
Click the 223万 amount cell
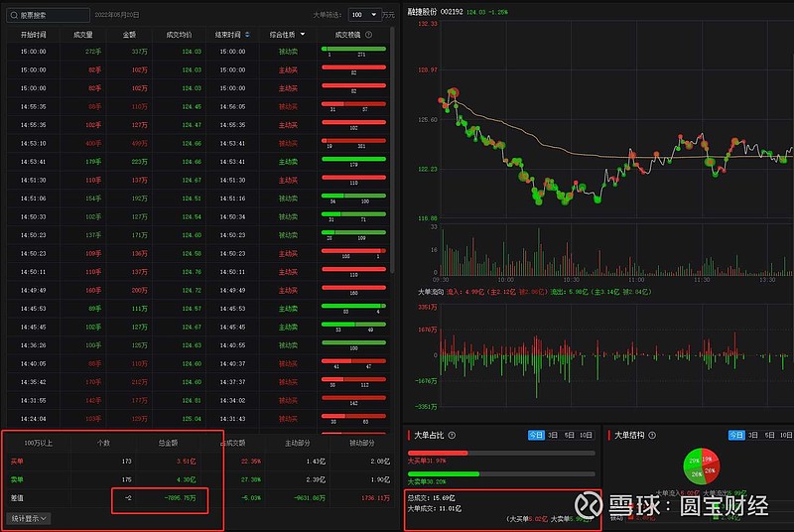pyautogui.click(x=139, y=162)
